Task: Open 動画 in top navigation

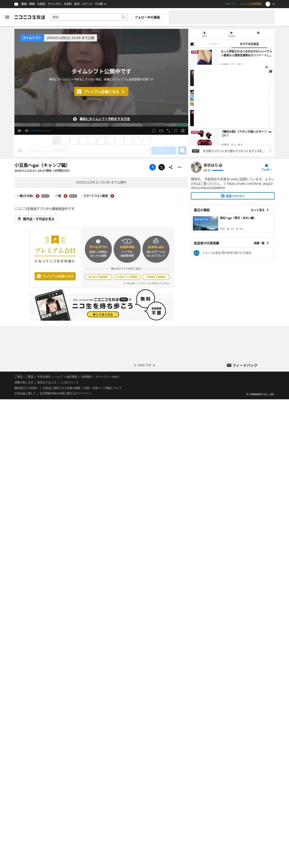Action: (x=24, y=4)
